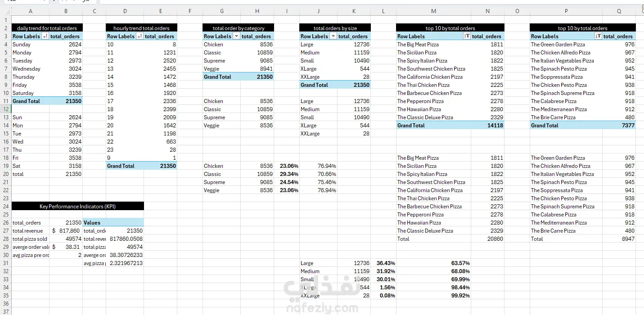Select the $ 38.31 average order value cell
Screen dimensions: 644x315
[66, 247]
